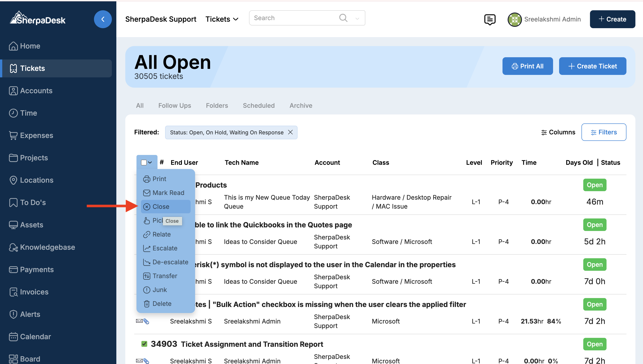Remove the Status filter chip with X

(290, 132)
